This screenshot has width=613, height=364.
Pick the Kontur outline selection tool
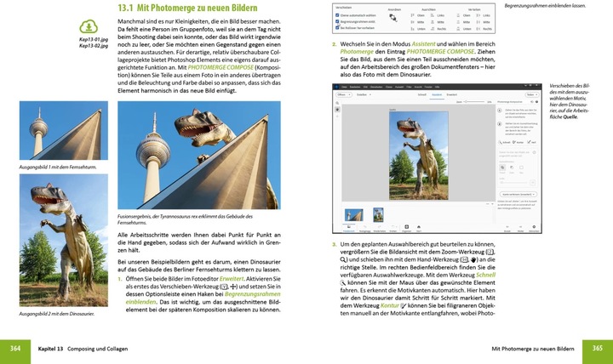click(x=518, y=142)
